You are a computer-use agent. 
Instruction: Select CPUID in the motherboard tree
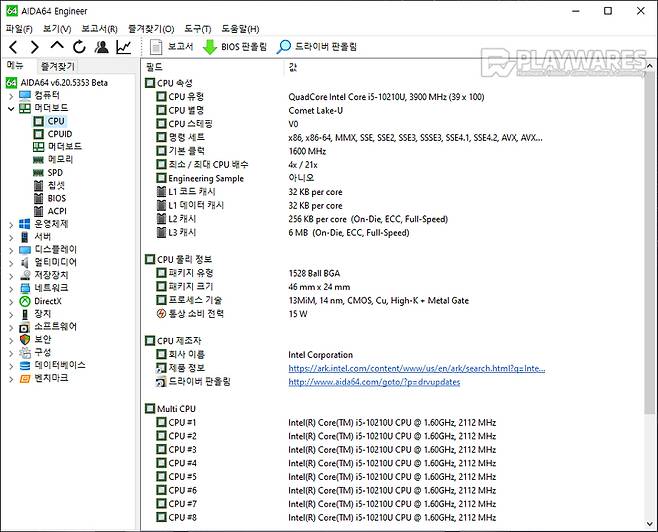[60, 133]
